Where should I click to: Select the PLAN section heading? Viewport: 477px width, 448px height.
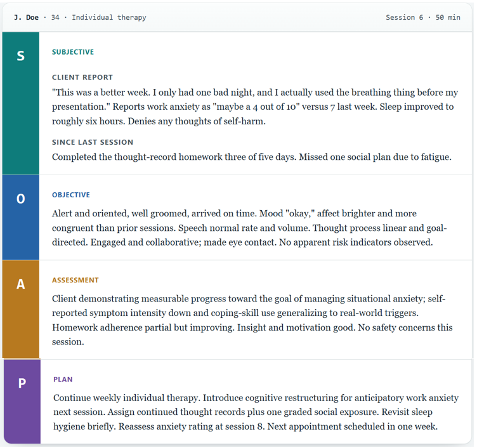(x=63, y=379)
